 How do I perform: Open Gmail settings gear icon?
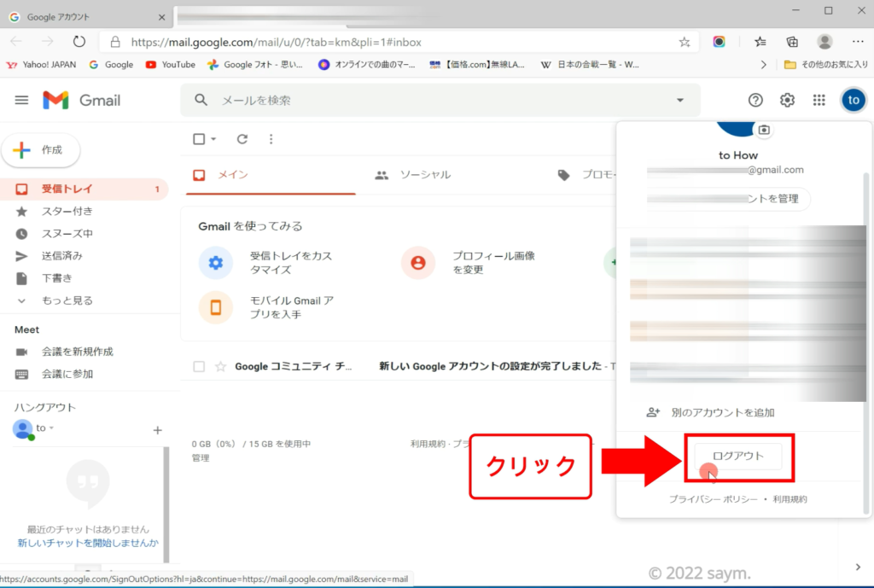coord(787,101)
